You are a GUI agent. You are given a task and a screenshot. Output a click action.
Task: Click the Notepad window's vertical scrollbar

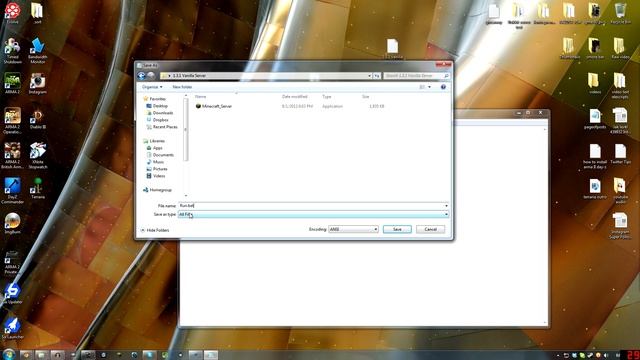545,227
